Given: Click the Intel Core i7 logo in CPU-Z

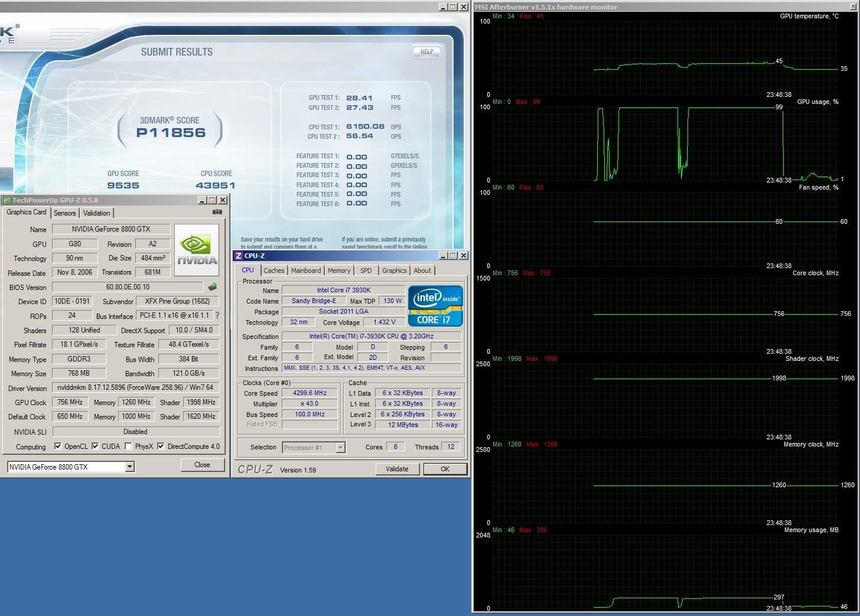Looking at the screenshot, I should [435, 307].
